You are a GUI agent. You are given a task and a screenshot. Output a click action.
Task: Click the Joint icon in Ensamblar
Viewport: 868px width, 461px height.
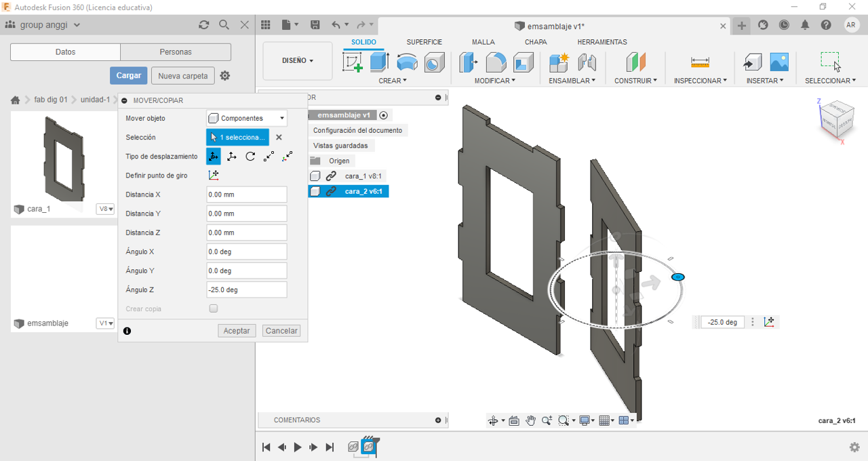tap(587, 62)
